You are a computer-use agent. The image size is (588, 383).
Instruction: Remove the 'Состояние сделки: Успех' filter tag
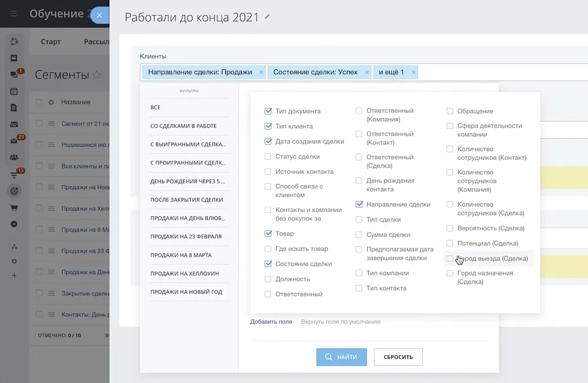(366, 72)
